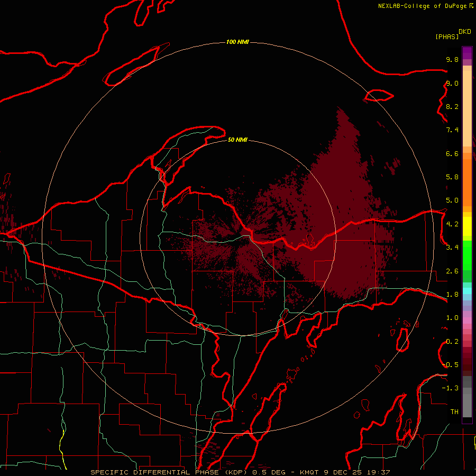This screenshot has width=476, height=476.
Task: Click the 5.0 scale value
Action: (452, 200)
